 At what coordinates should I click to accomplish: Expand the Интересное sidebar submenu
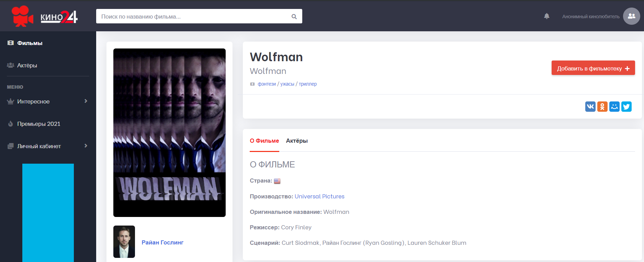(48, 101)
